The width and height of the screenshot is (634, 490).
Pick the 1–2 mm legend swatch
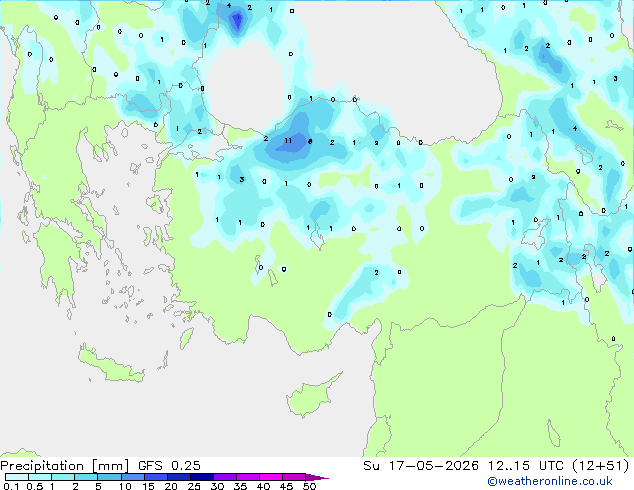(63, 477)
